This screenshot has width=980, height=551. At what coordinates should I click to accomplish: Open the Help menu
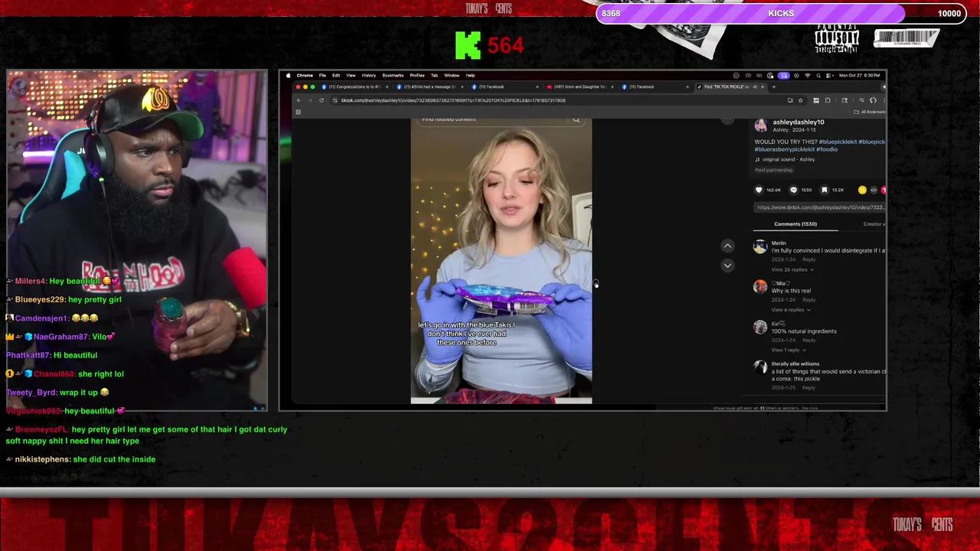click(x=470, y=75)
